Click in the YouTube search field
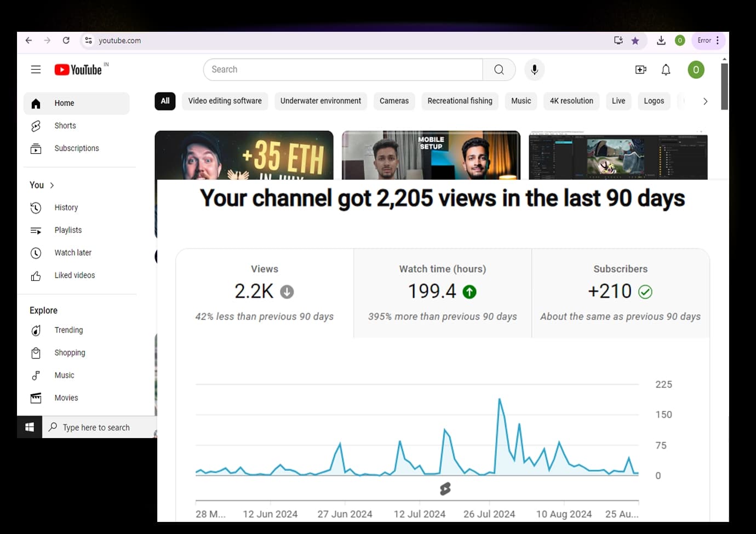Screen dimensions: 756x534 [342, 70]
